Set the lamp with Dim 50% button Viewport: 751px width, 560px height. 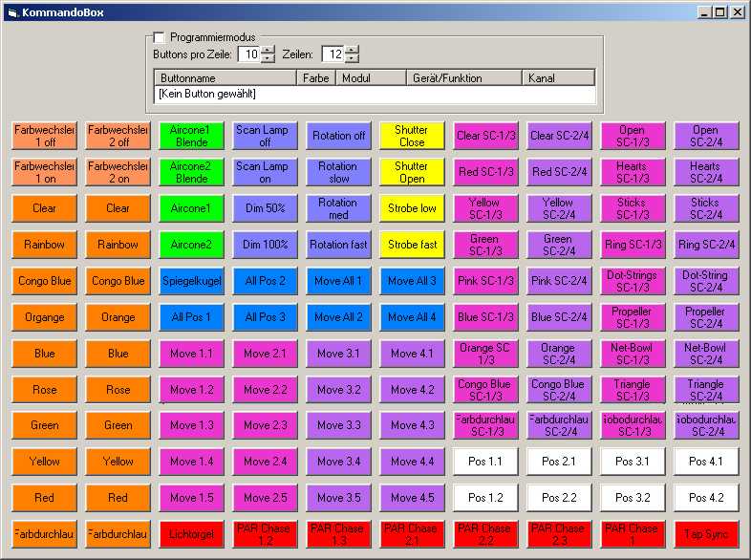tap(265, 208)
